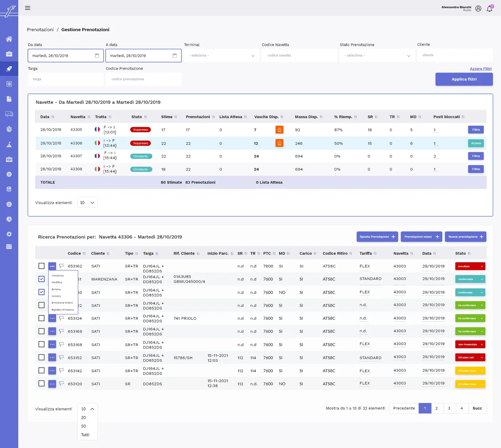
Task: Click Filtra for navetta 43305
Action: (476, 130)
